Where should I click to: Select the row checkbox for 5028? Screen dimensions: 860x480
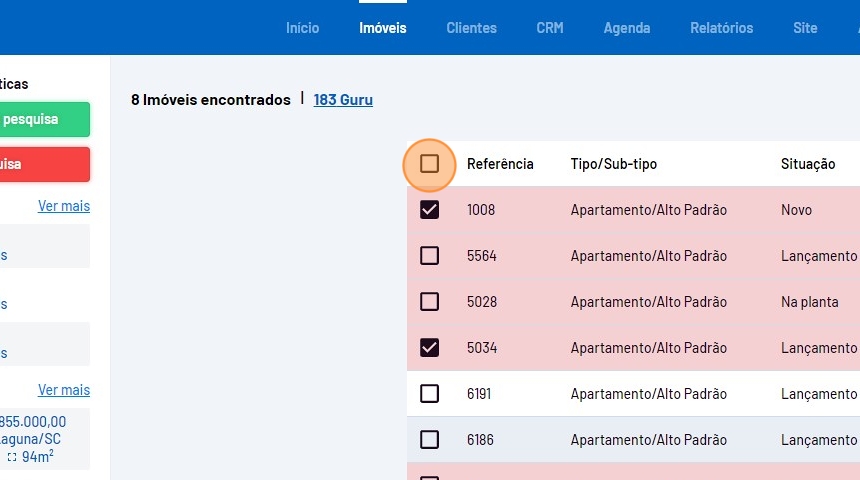429,302
